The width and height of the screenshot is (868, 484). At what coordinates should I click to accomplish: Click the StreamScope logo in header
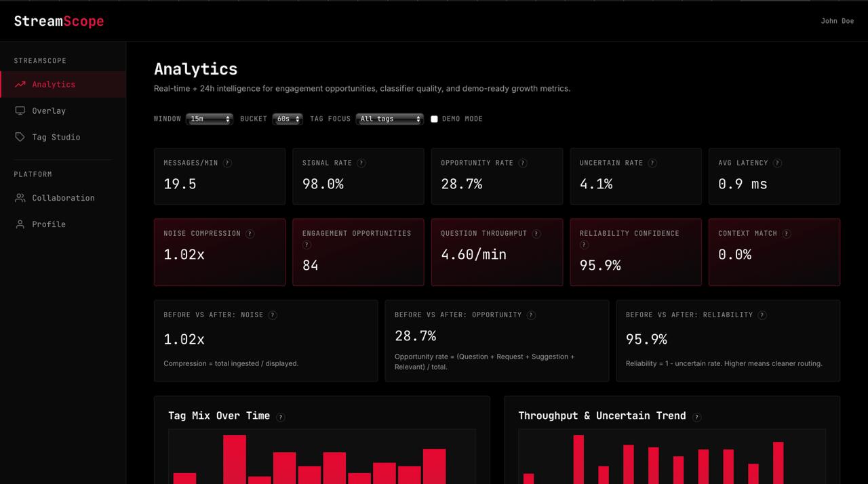[x=59, y=21]
